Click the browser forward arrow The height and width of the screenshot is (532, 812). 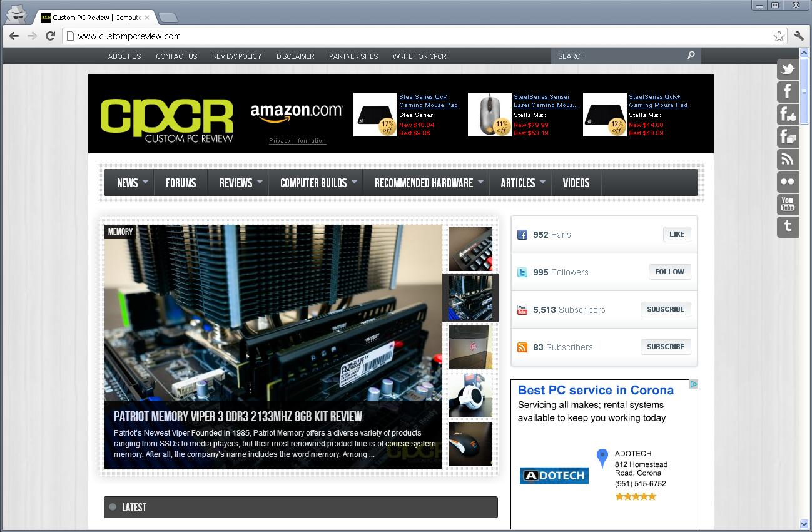point(33,36)
